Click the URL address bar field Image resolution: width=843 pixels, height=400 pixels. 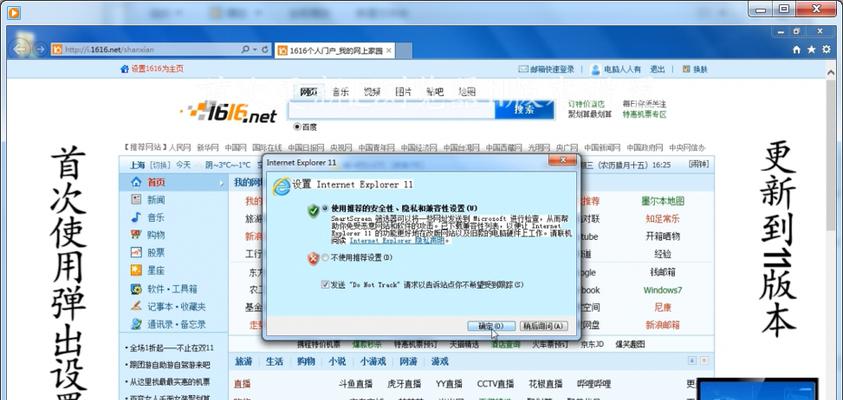(x=145, y=49)
